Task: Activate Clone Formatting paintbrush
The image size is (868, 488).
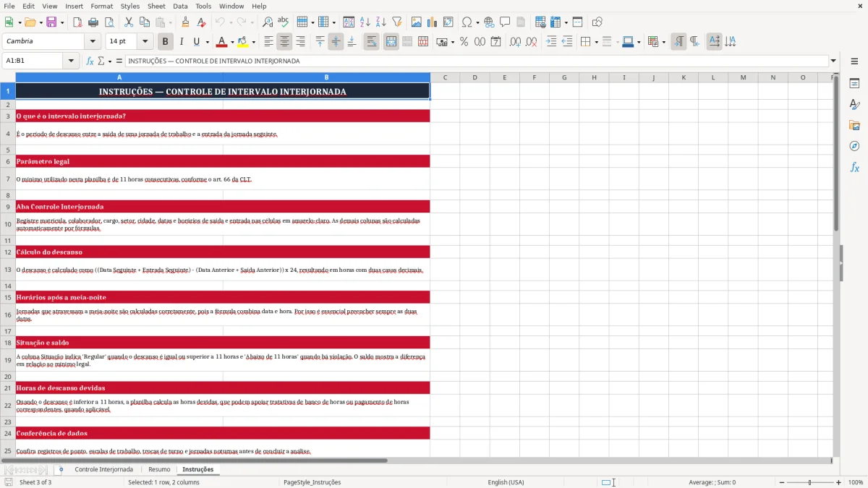Action: [185, 22]
